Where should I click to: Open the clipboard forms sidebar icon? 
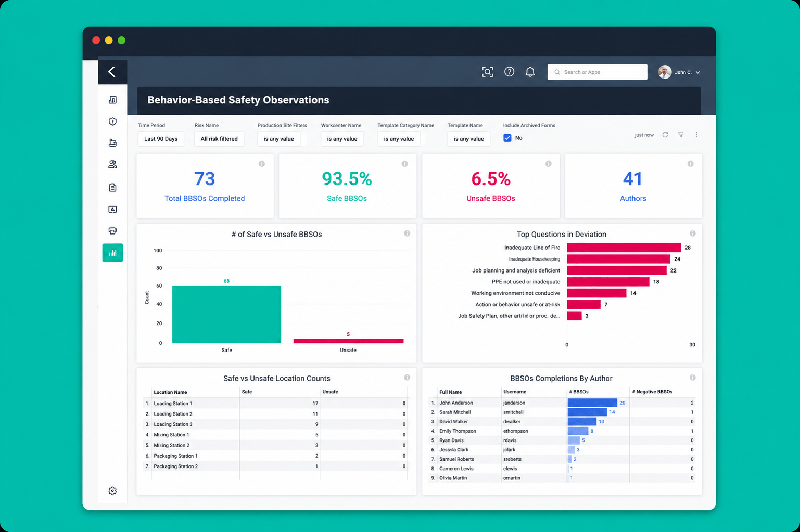coord(112,187)
